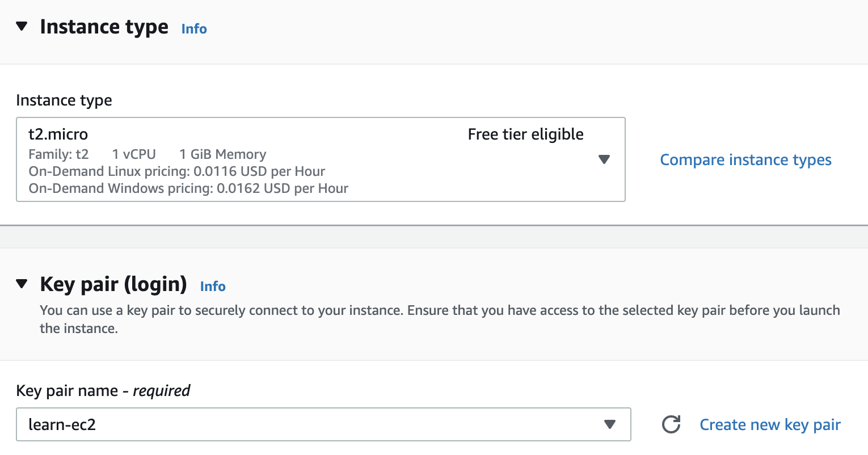Image resolution: width=868 pixels, height=455 pixels.
Task: Click Compare instance types link
Action: tap(745, 160)
